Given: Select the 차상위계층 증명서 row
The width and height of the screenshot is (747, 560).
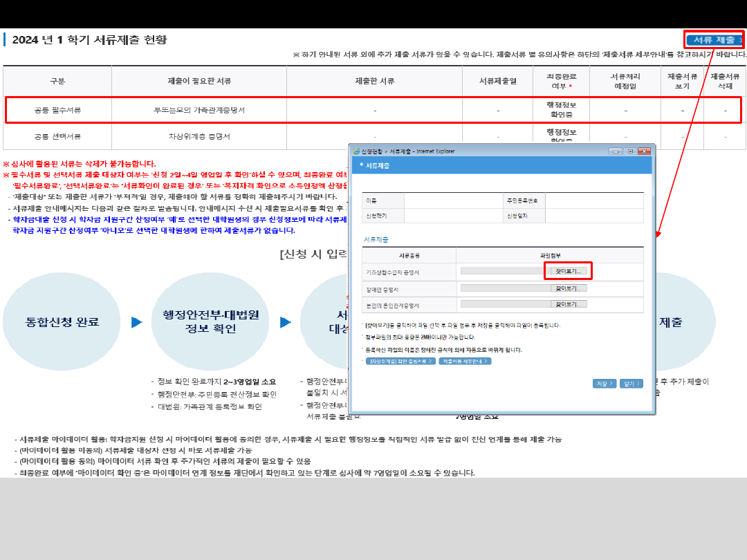Looking at the screenshot, I should coord(199,136).
